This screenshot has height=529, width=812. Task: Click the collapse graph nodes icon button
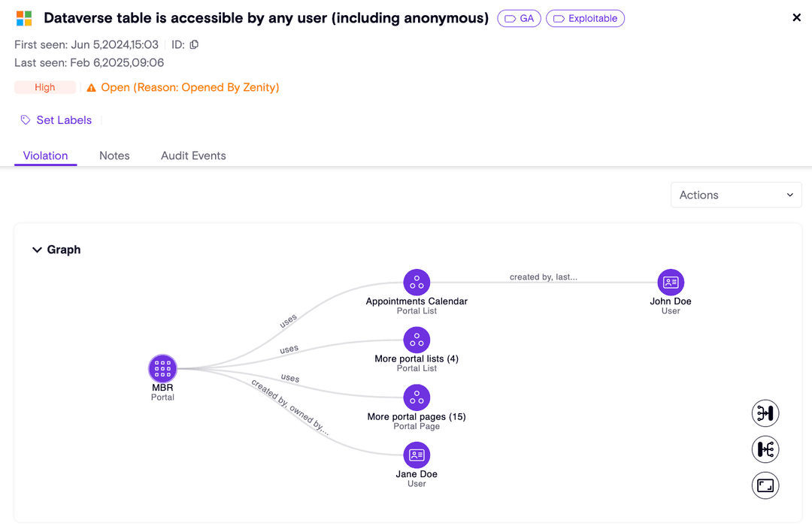(765, 413)
